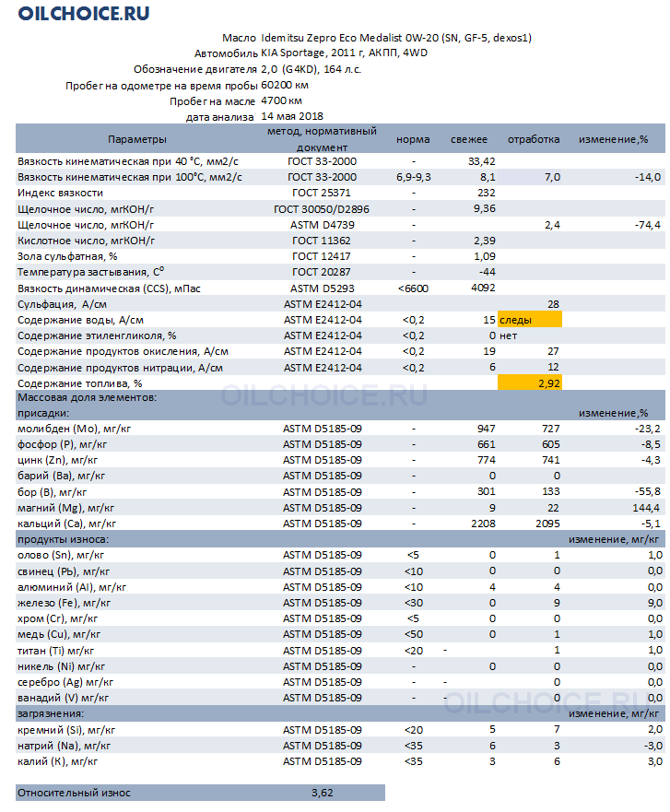The height and width of the screenshot is (812, 670).
Task: Click the свежее column header
Action: point(468,139)
